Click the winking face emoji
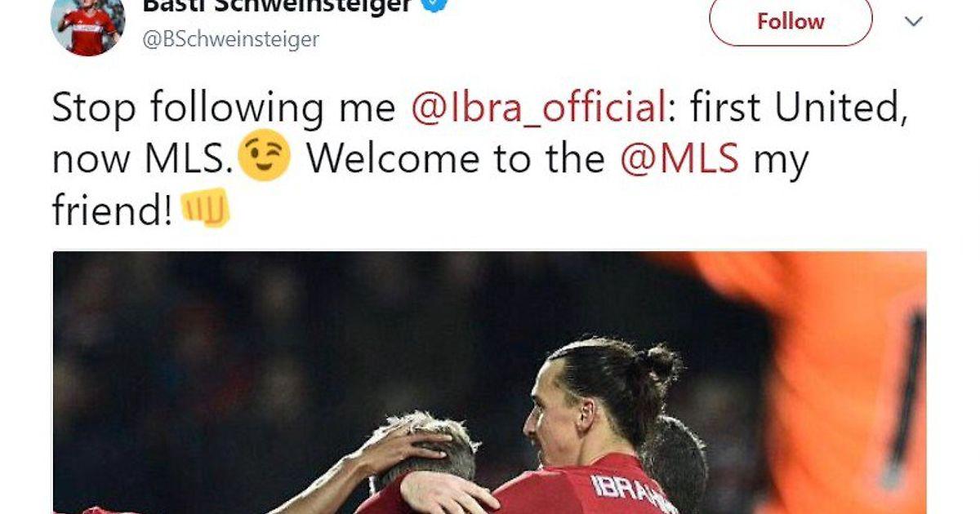The image size is (980, 514). click(x=265, y=156)
